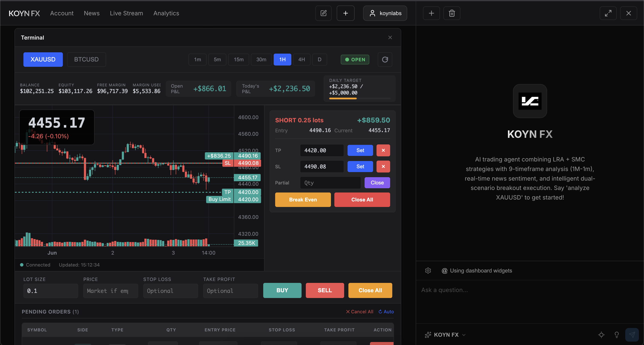This screenshot has width=644, height=345.
Task: Click the KOYN FX sparkle agent icon
Action: (x=428, y=335)
